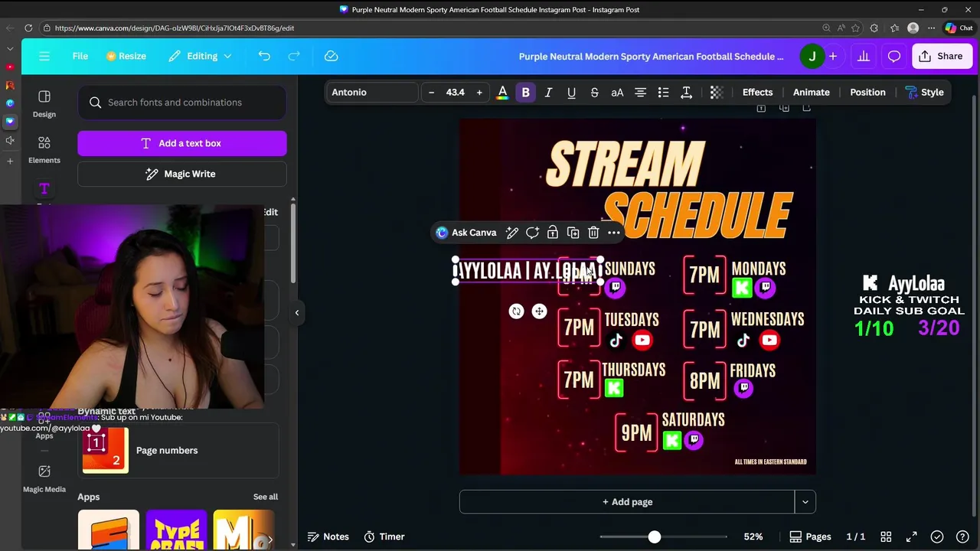
Task: Open the Style panel
Action: coord(924,92)
